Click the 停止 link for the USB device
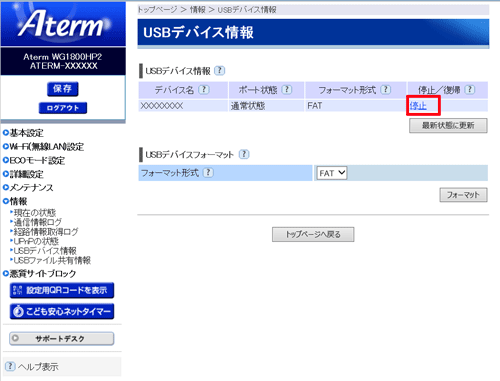 tap(418, 106)
